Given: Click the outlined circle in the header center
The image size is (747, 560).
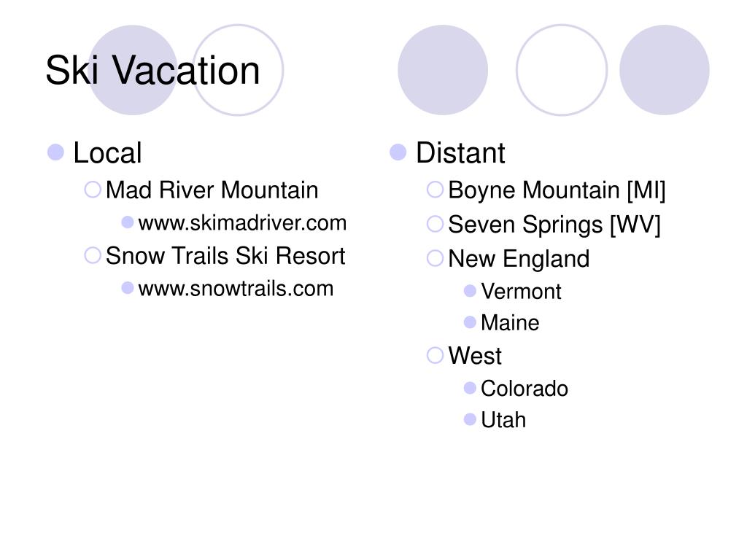Looking at the screenshot, I should pos(562,70).
